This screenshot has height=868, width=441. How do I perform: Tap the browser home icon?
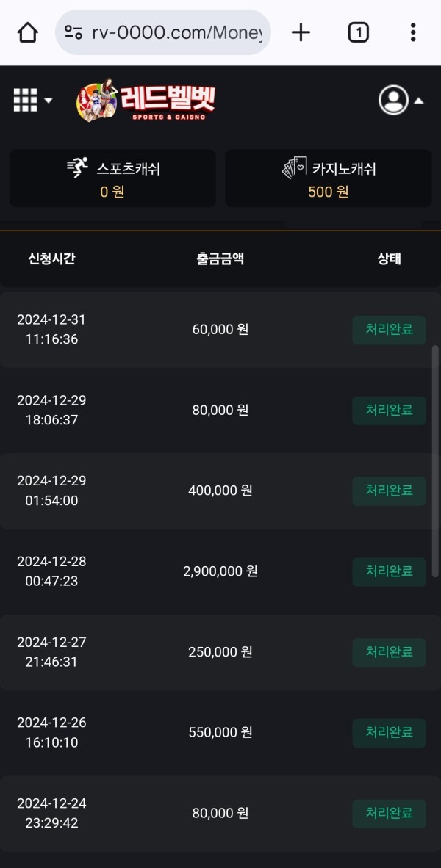[28, 32]
